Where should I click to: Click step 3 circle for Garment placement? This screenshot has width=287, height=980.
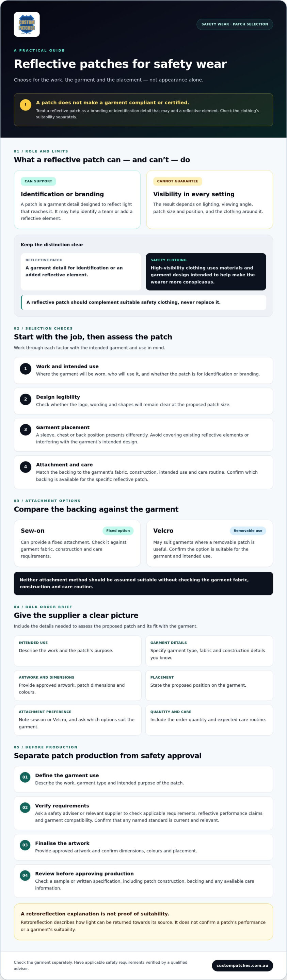pyautogui.click(x=26, y=429)
